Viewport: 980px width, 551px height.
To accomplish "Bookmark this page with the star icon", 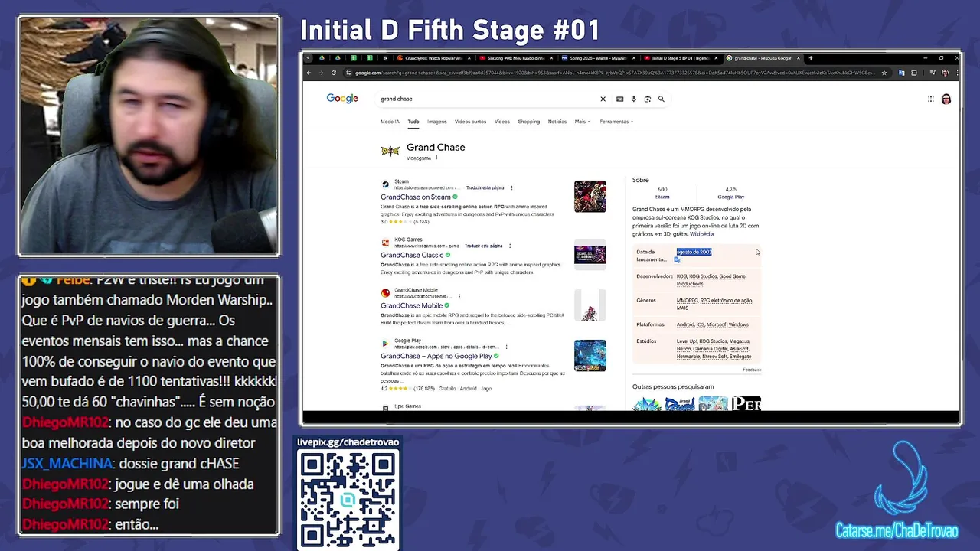I will pos(884,73).
